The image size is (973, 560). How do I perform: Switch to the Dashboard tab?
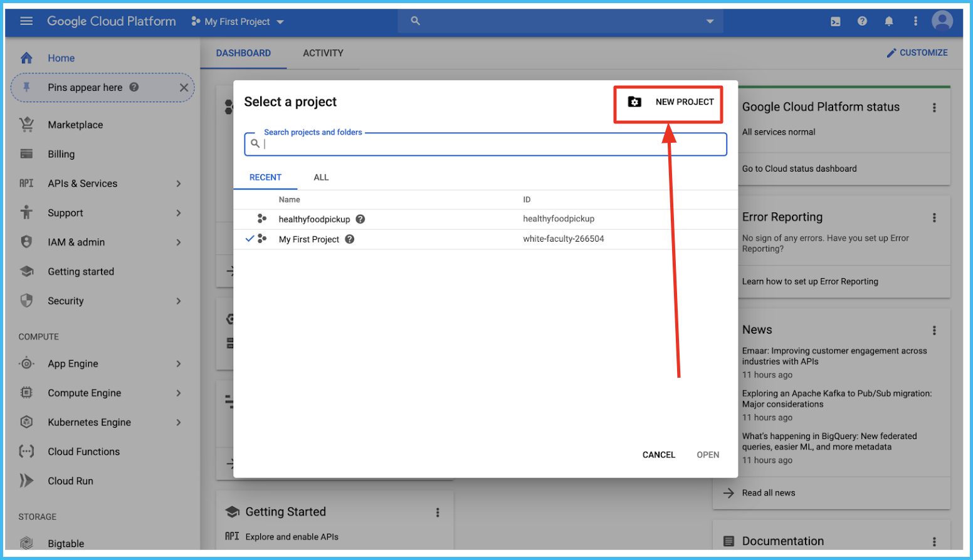pyautogui.click(x=243, y=53)
